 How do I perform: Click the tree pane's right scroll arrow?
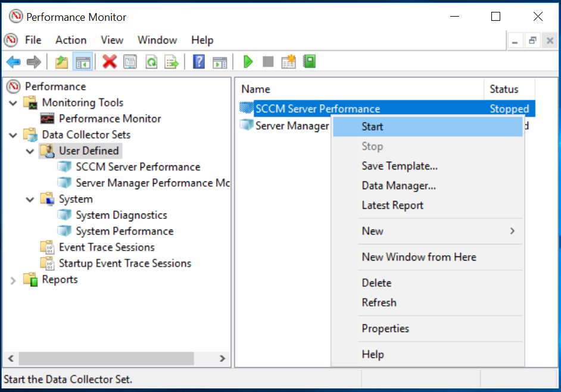coord(223,359)
